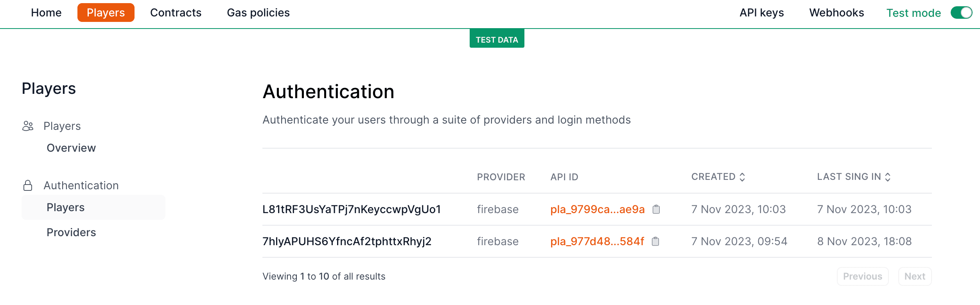Screen dimensions: 980x305
Task: Sort by Last Sing In column arrows
Action: (x=888, y=177)
